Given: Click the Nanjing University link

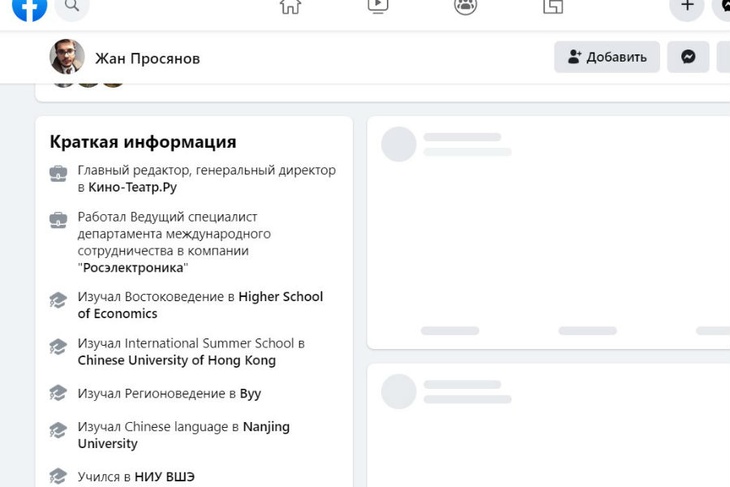Looking at the screenshot, I should click(x=266, y=427).
